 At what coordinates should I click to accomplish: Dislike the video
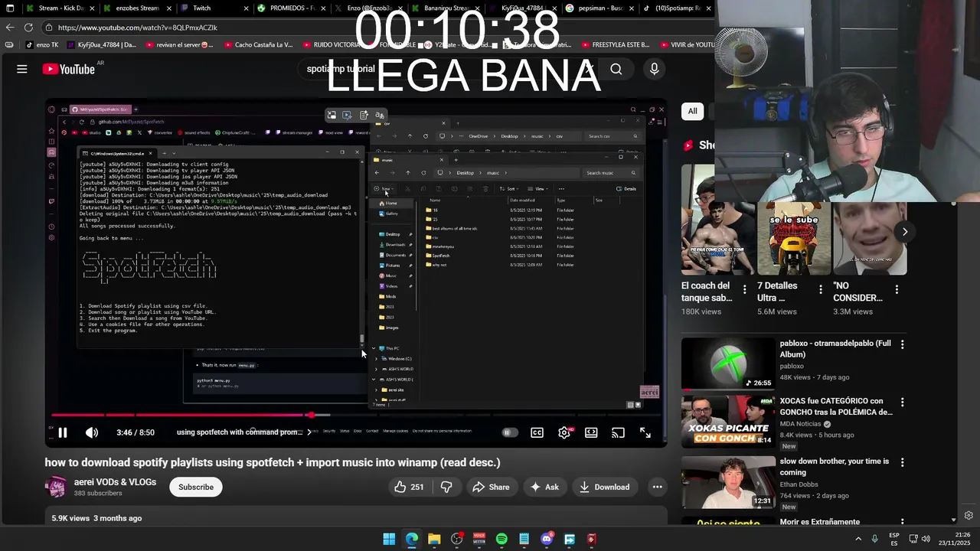pyautogui.click(x=446, y=487)
